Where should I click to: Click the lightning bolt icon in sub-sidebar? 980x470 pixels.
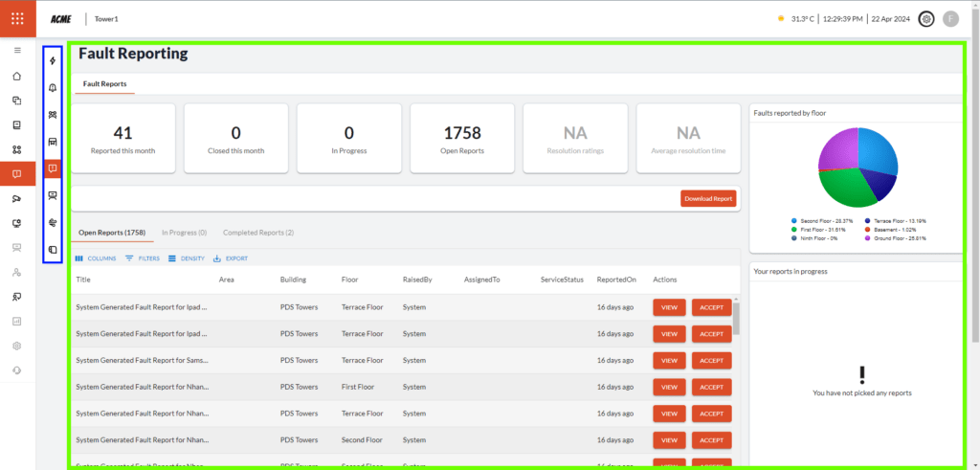53,61
